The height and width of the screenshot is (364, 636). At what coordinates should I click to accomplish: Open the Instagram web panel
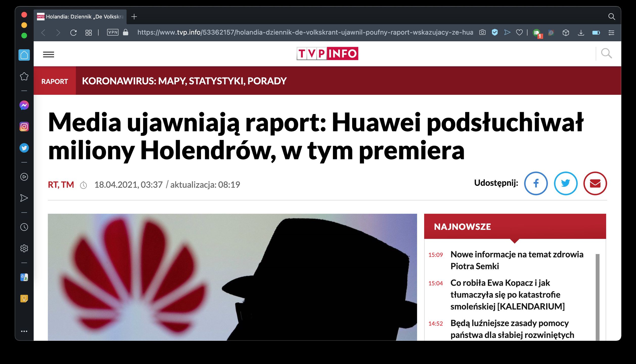click(x=24, y=126)
